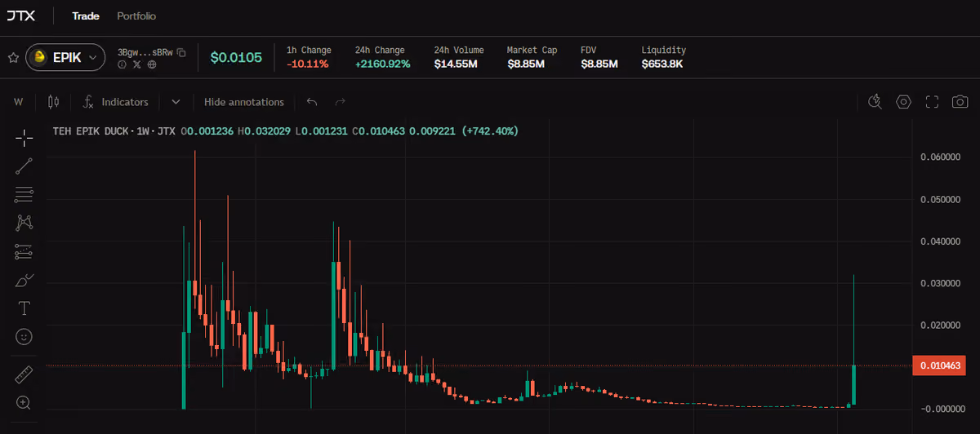Screen dimensions: 980x434
Task: Click the 0.030000 price axis label
Action: click(x=941, y=283)
